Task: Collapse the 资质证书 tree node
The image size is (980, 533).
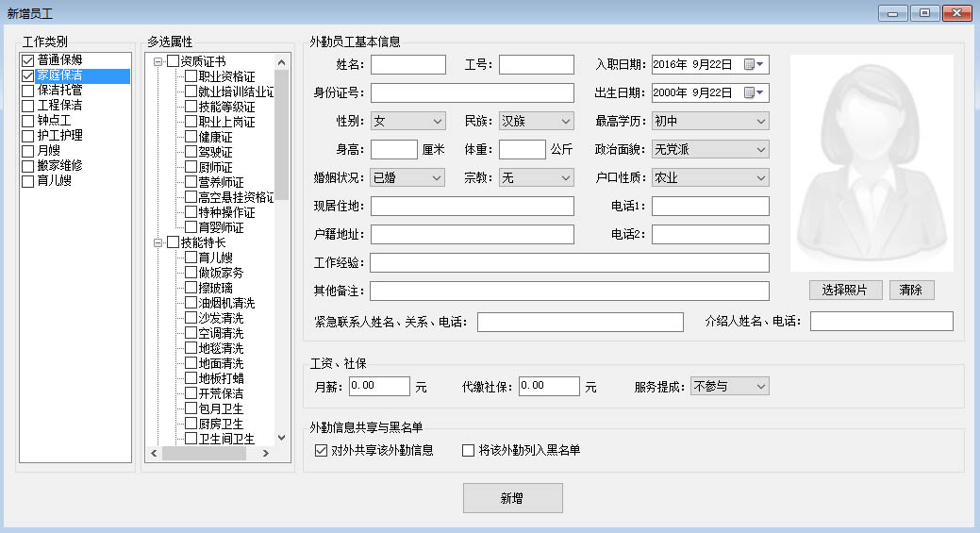Action: (158, 61)
